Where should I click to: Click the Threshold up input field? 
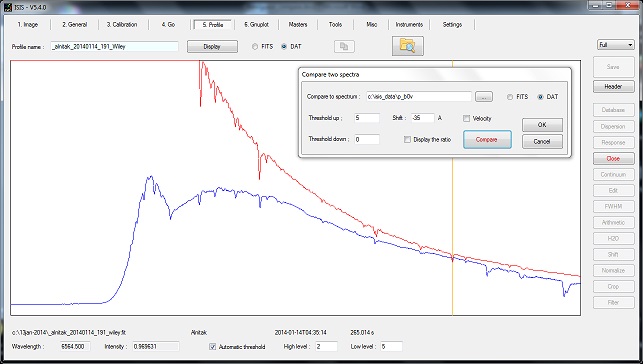[x=367, y=118]
